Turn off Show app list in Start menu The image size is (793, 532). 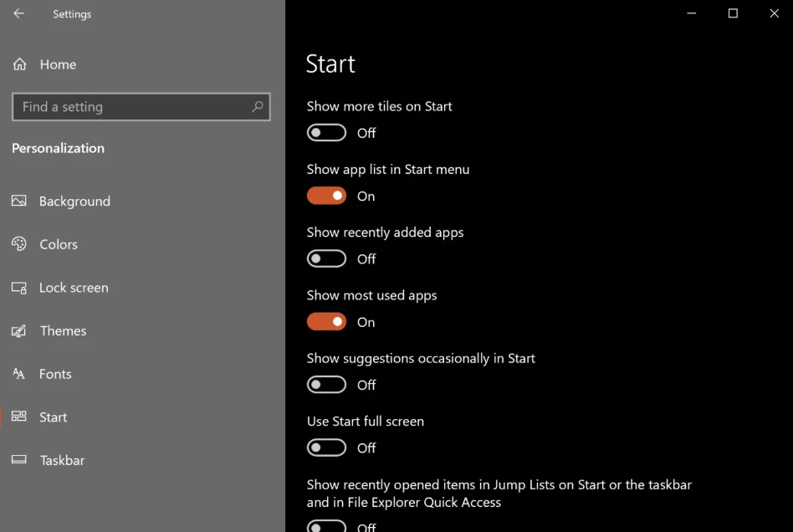click(327, 196)
